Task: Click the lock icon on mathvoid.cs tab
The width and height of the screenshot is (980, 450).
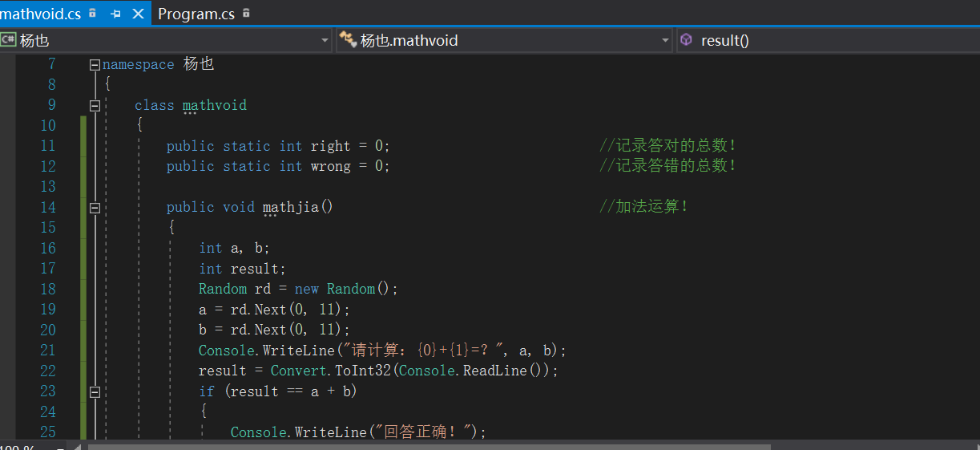Action: (x=93, y=13)
